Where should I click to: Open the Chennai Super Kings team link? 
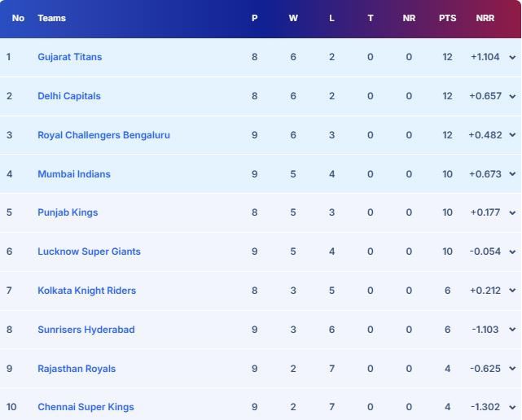coord(86,407)
